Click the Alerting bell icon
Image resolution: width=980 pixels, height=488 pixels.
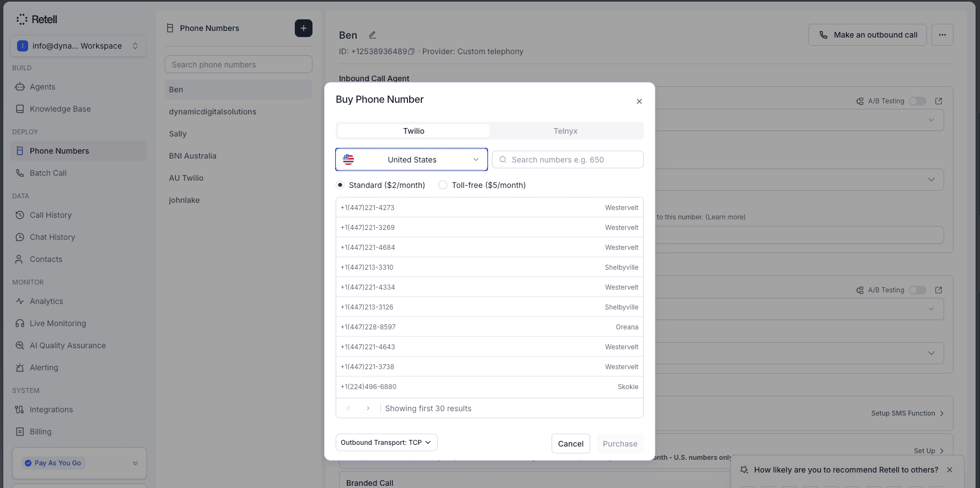[x=20, y=368]
